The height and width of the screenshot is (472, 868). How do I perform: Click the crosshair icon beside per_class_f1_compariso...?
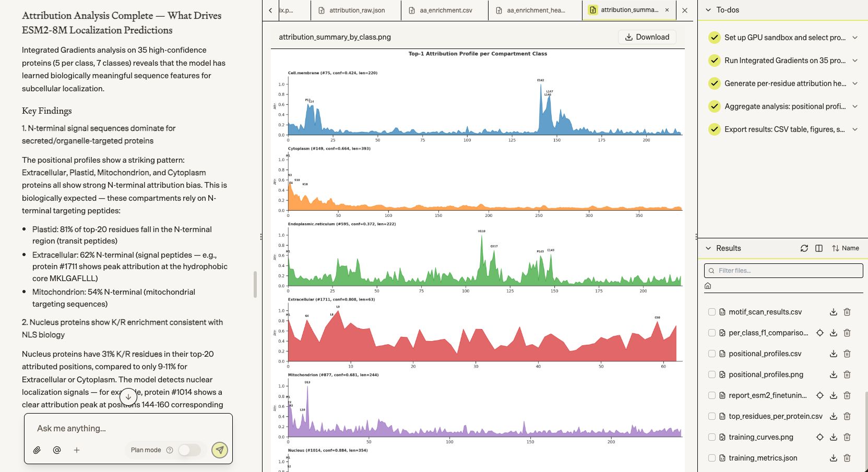(x=820, y=333)
